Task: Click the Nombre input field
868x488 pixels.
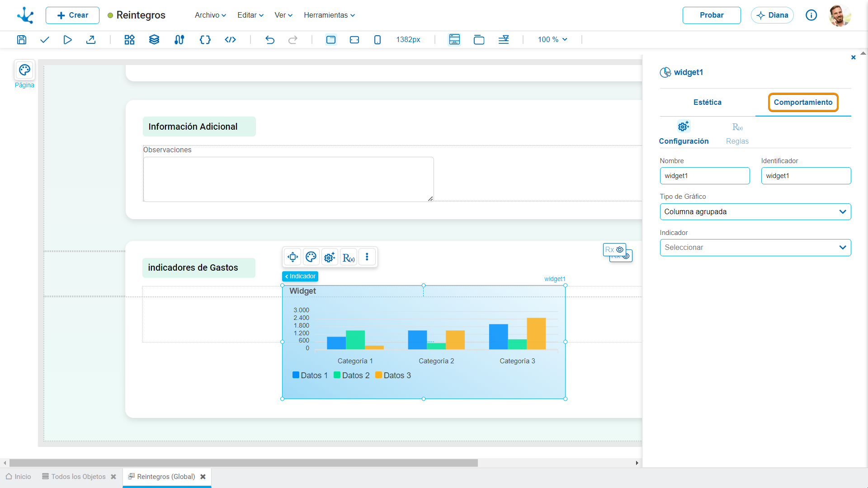Action: [x=705, y=176]
